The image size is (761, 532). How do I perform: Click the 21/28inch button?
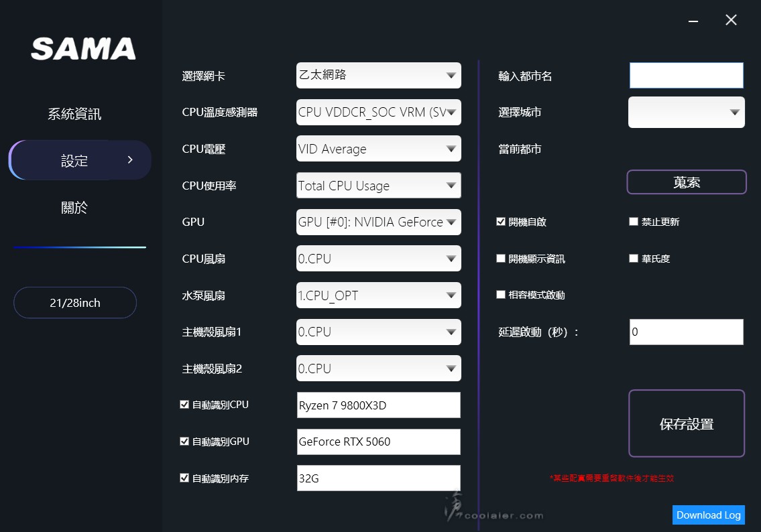75,303
